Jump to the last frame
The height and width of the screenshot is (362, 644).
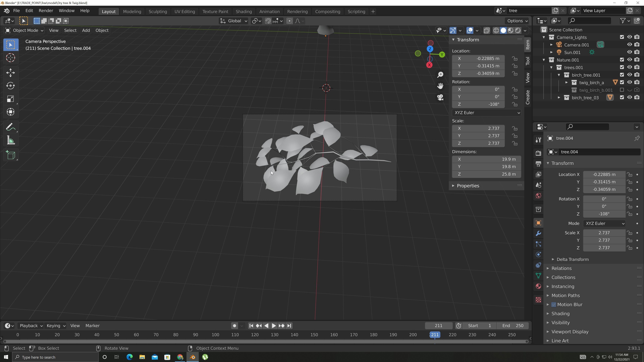click(289, 325)
